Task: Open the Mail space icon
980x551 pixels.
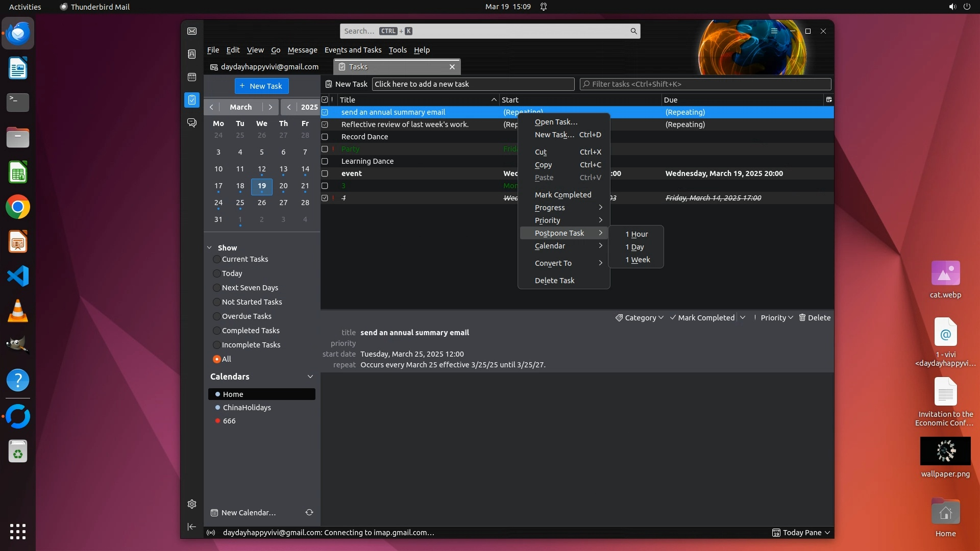Action: 192,31
